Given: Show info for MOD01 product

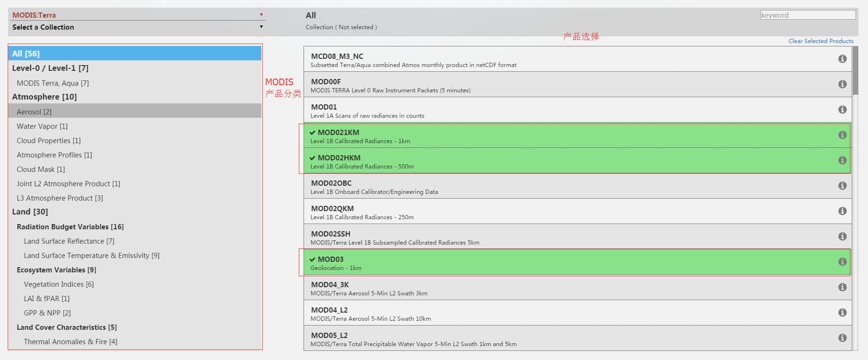Looking at the screenshot, I should point(842,110).
